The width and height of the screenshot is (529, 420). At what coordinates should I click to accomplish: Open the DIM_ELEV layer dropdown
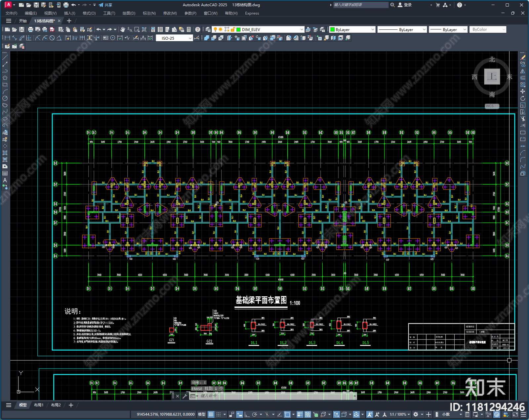(x=302, y=29)
